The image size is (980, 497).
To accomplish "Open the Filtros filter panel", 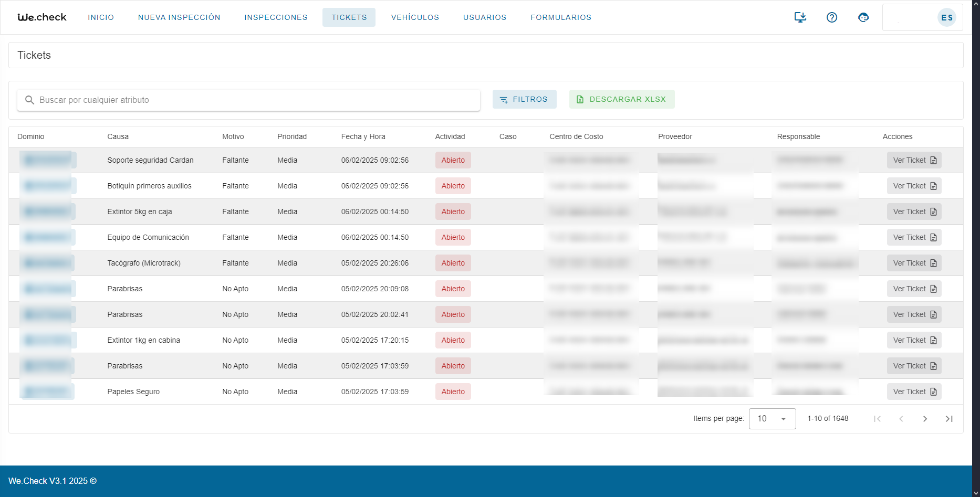I will 524,99.
